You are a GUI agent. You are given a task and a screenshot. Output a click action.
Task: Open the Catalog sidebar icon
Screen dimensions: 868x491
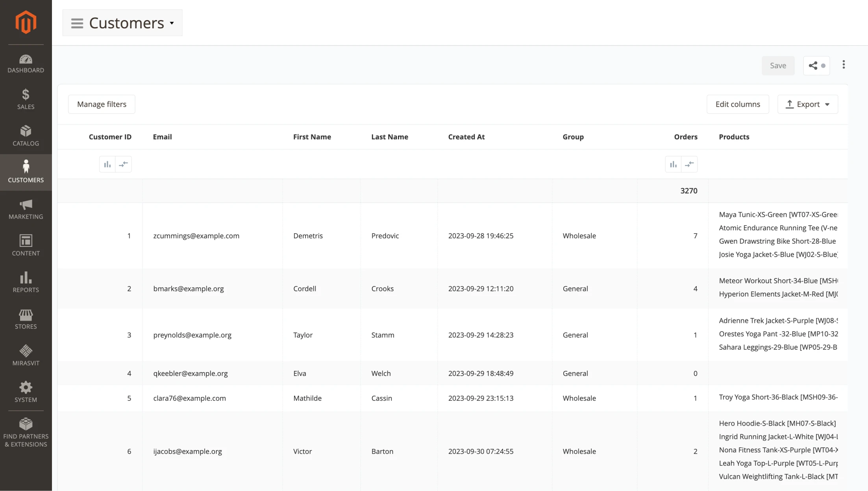(26, 135)
